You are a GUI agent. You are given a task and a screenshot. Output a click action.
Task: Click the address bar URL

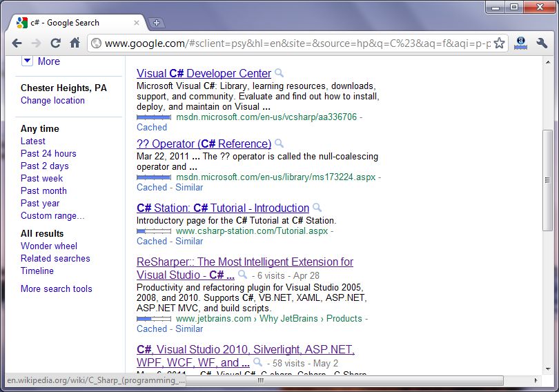297,43
